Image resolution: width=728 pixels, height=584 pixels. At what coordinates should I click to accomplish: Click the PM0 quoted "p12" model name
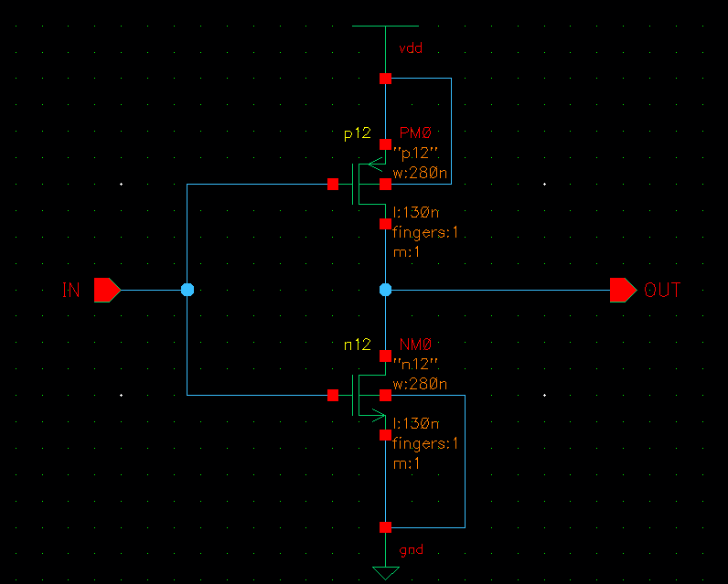tap(415, 153)
